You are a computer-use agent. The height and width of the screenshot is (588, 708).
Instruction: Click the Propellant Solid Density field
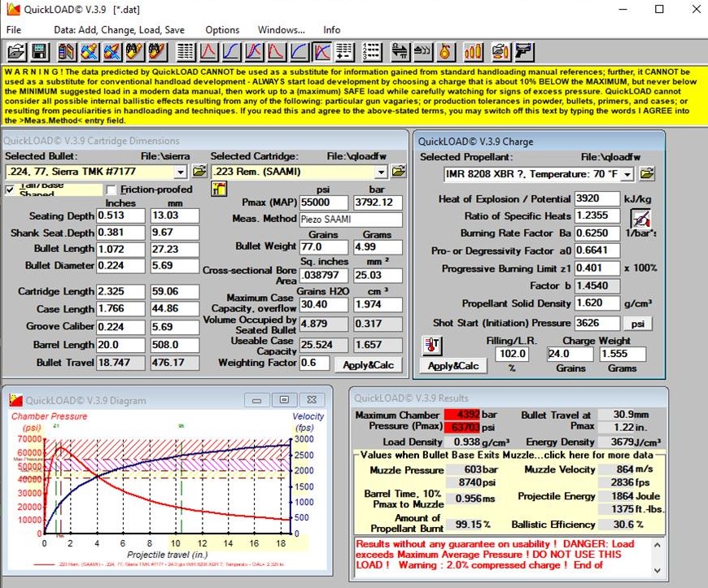(597, 303)
